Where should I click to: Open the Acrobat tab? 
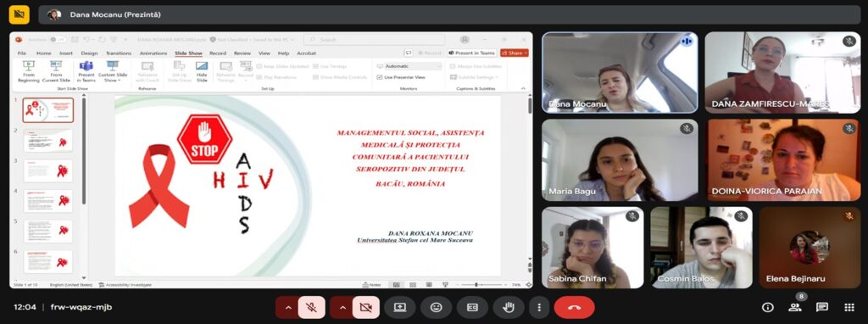point(306,53)
